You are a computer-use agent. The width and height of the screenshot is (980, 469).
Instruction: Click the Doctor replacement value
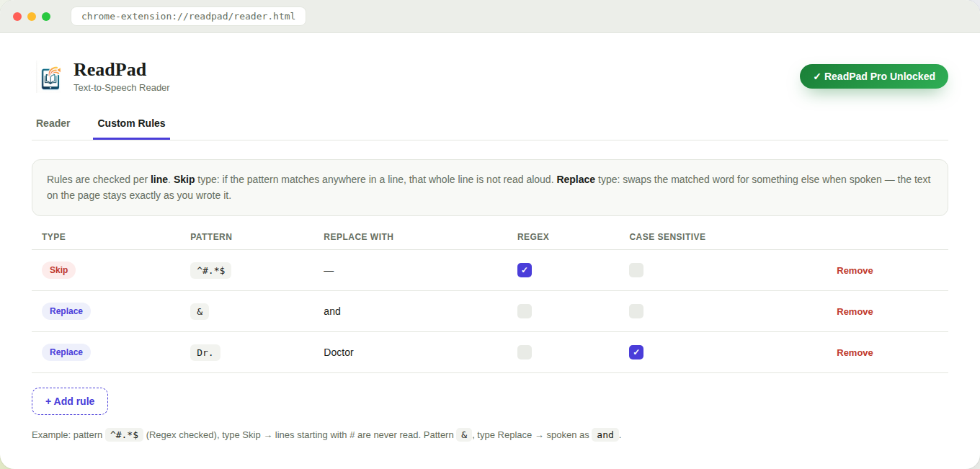(x=339, y=352)
